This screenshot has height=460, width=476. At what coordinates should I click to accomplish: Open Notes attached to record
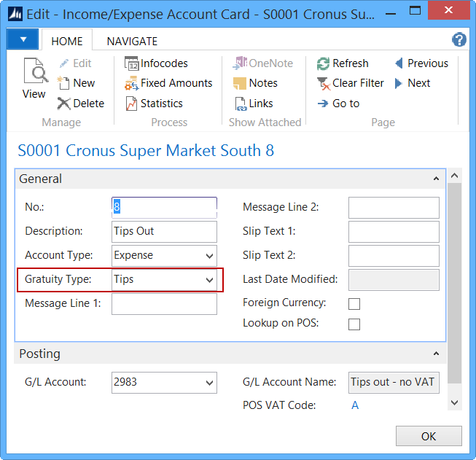point(240,83)
